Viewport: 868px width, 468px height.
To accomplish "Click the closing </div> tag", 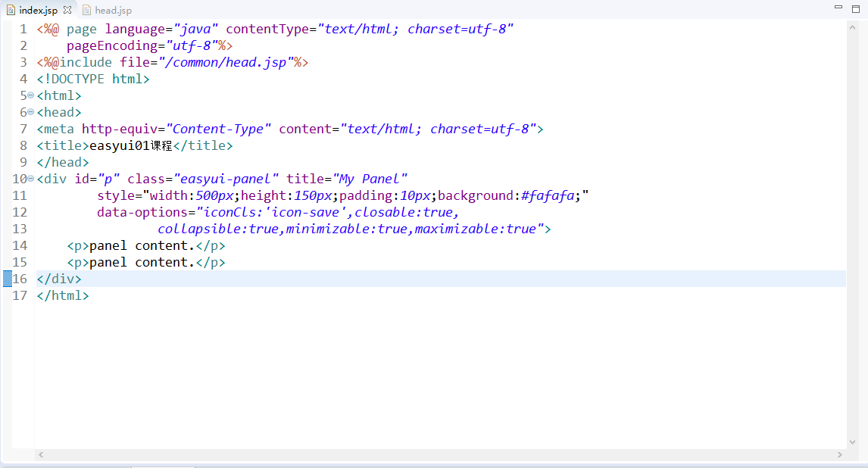I will (59, 278).
